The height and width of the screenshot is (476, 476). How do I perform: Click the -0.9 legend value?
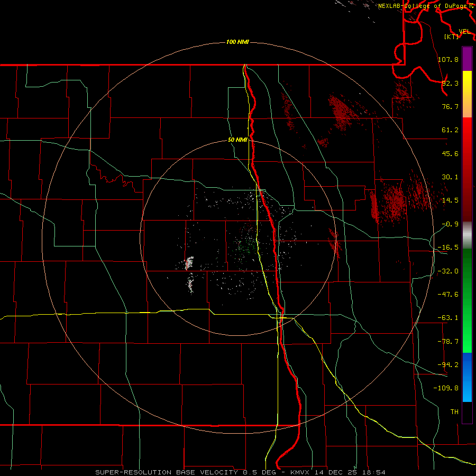pyautogui.click(x=450, y=224)
